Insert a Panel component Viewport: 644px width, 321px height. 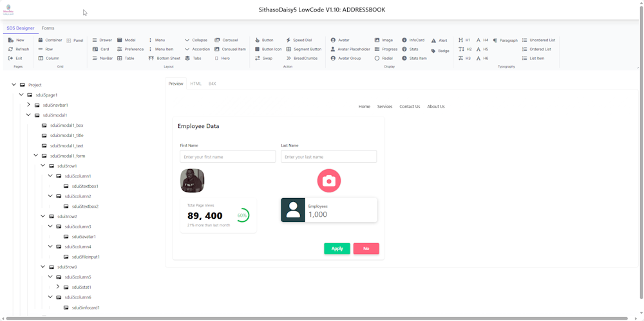point(75,41)
